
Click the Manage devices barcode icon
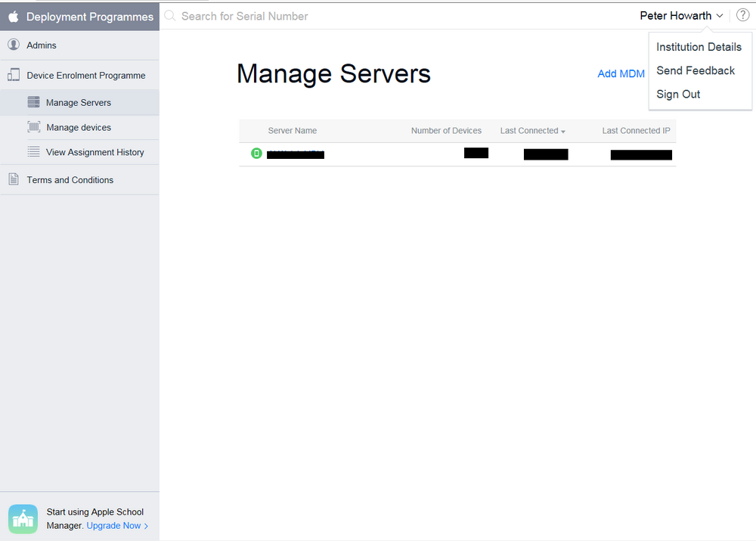[34, 127]
